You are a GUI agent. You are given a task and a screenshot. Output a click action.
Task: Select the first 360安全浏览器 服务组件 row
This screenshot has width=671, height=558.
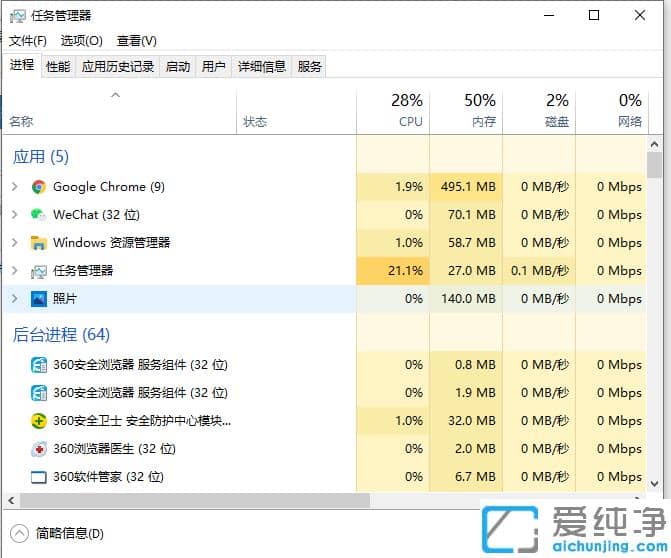[x=140, y=365]
